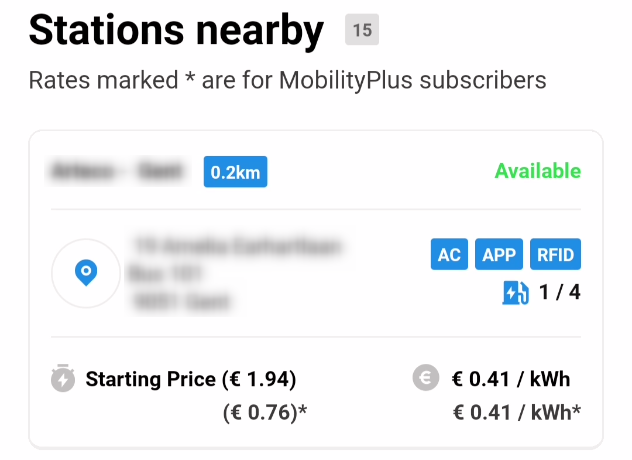Click the stopwatch lightning starting price icon

click(63, 378)
